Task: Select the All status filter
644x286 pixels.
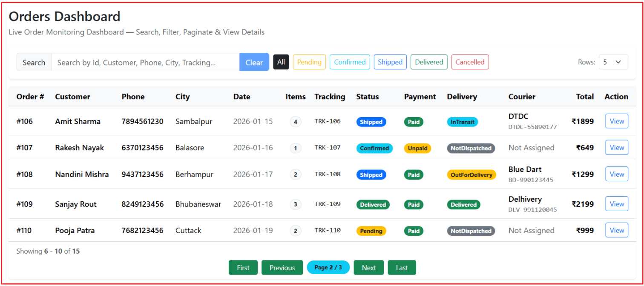Action: (281, 62)
